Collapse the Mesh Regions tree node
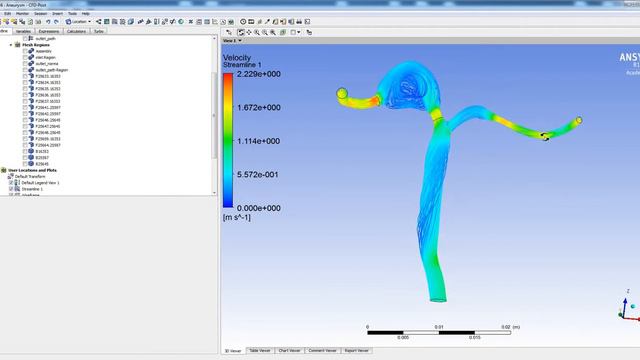640x360 pixels. coord(11,45)
